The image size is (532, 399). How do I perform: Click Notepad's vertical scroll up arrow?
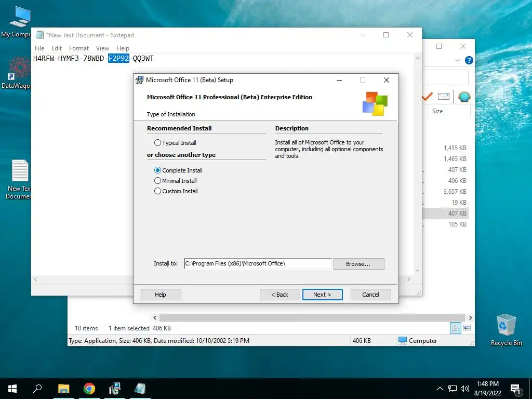click(x=417, y=58)
